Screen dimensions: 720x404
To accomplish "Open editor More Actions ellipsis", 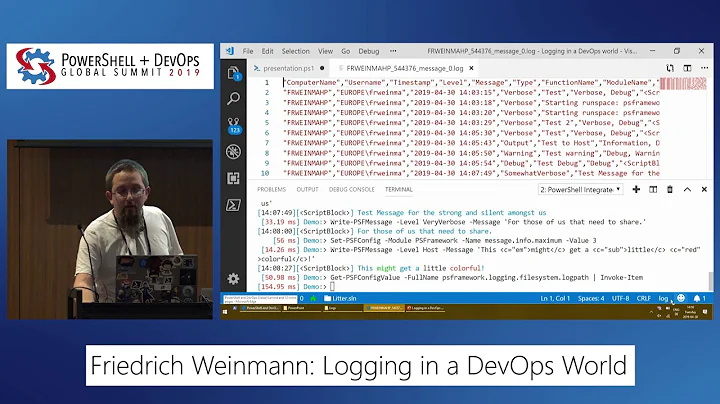I will click(x=704, y=68).
